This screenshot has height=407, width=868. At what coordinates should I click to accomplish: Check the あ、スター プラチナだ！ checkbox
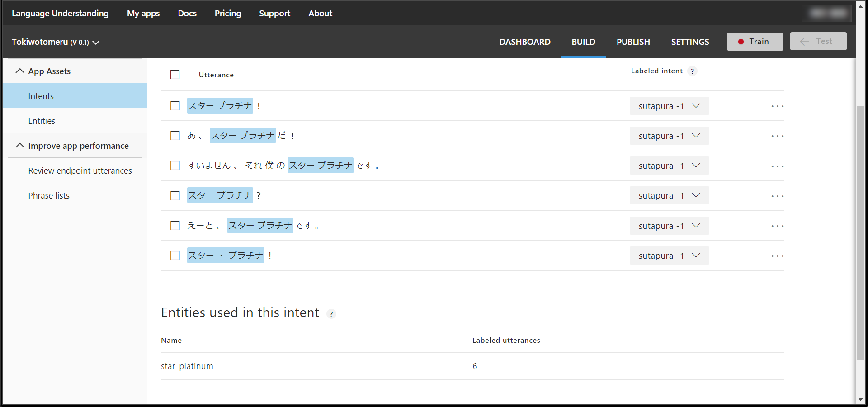click(x=175, y=136)
